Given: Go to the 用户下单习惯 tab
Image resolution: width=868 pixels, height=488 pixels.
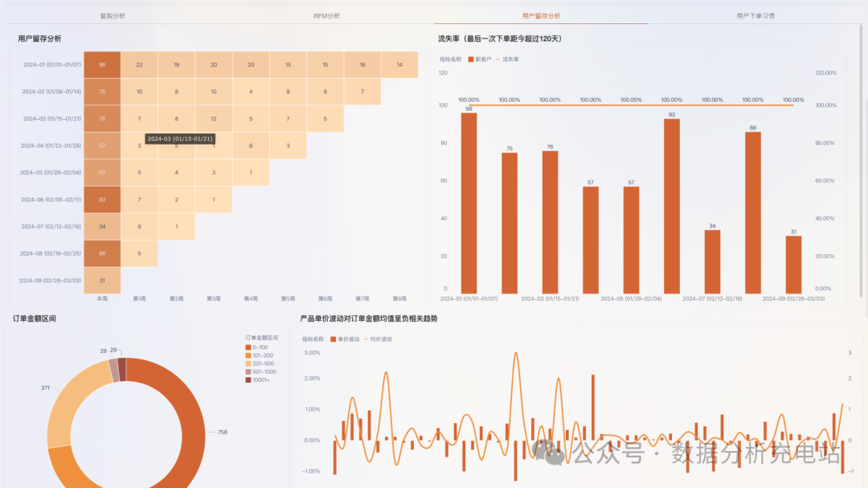Looking at the screenshot, I should [x=755, y=16].
